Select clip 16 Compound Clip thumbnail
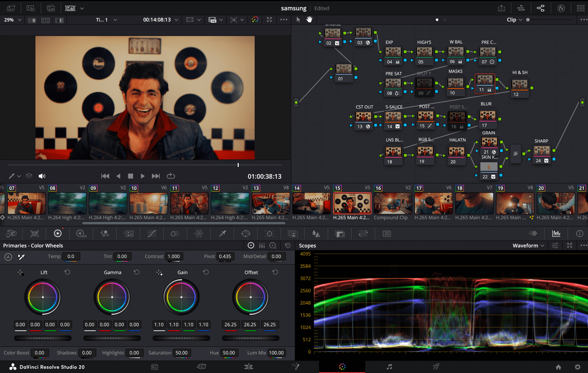 click(x=393, y=203)
